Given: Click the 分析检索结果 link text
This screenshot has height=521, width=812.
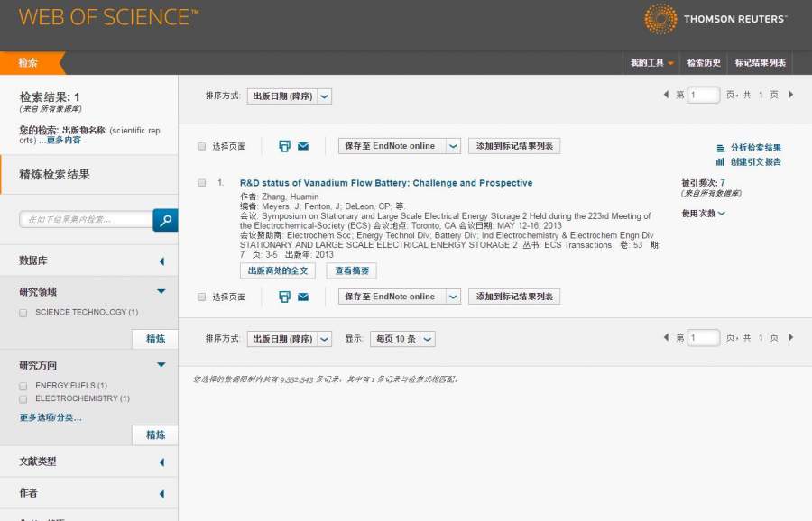Looking at the screenshot, I should [755, 148].
